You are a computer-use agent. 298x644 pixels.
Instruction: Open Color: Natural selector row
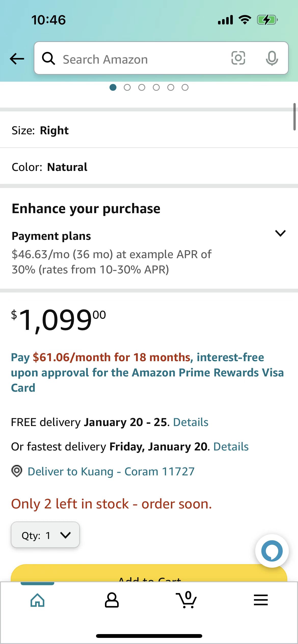pyautogui.click(x=149, y=167)
